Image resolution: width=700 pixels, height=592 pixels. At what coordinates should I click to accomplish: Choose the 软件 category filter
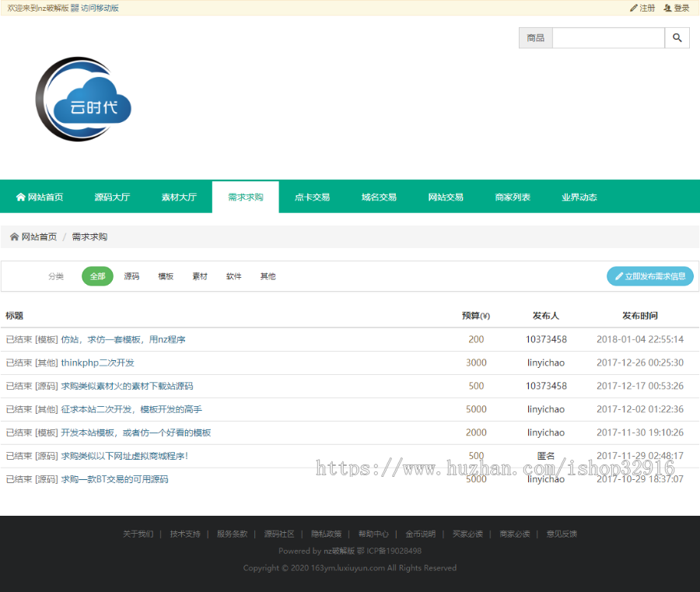[234, 276]
